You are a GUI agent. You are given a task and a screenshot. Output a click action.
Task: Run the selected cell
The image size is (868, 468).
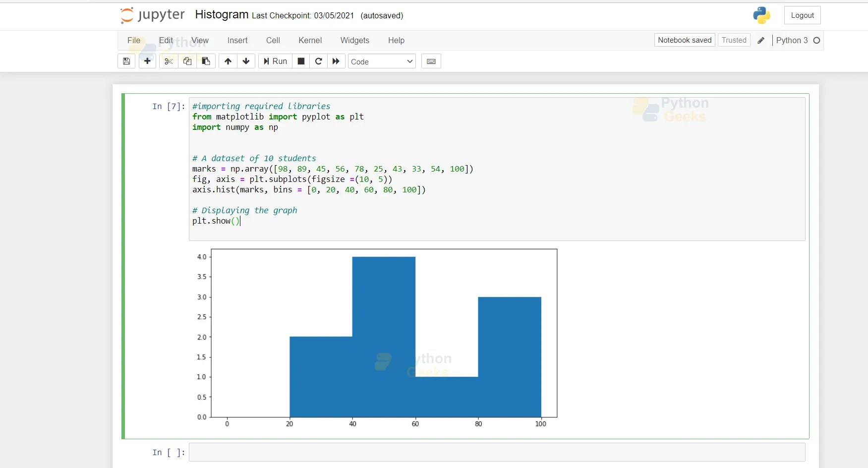275,61
